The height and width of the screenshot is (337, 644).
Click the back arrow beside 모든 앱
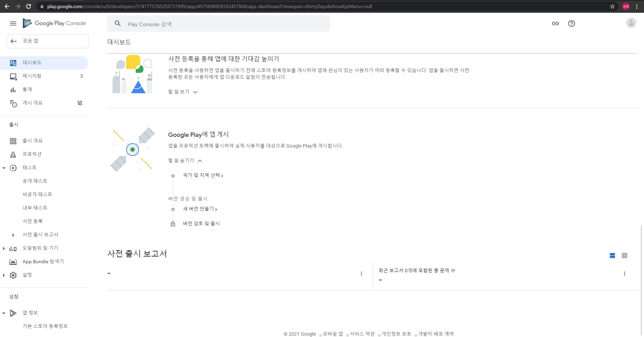(13, 41)
